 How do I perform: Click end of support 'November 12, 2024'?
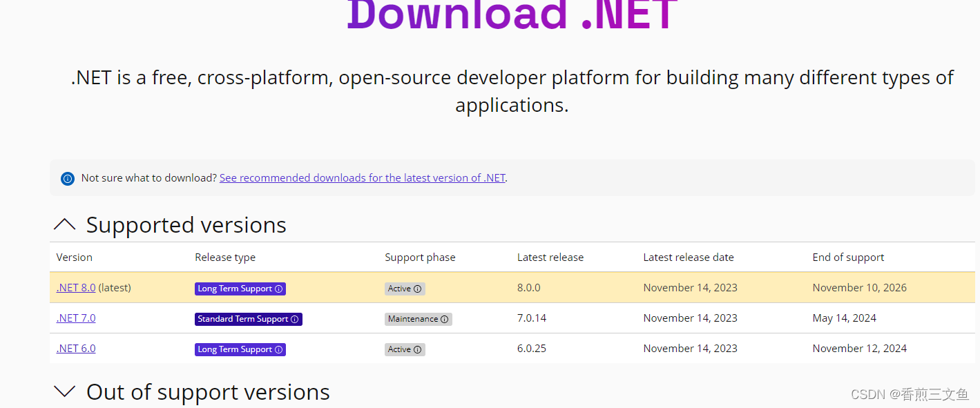(860, 348)
